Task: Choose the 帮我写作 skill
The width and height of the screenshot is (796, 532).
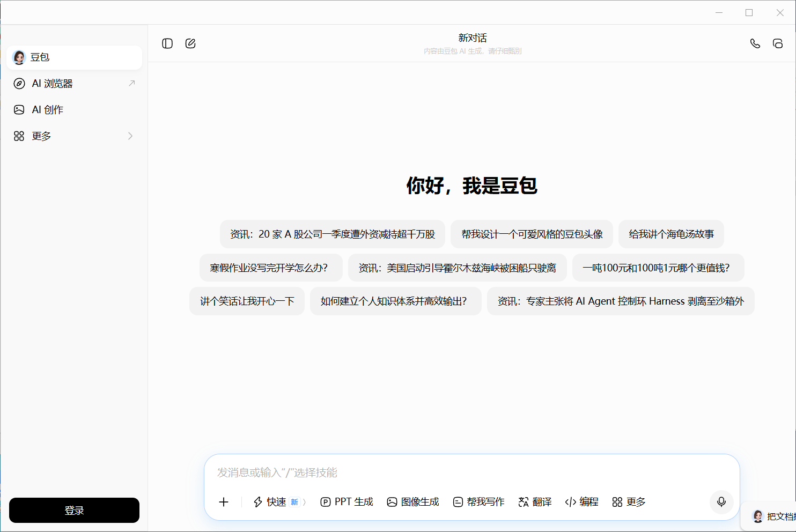Action: [x=479, y=502]
